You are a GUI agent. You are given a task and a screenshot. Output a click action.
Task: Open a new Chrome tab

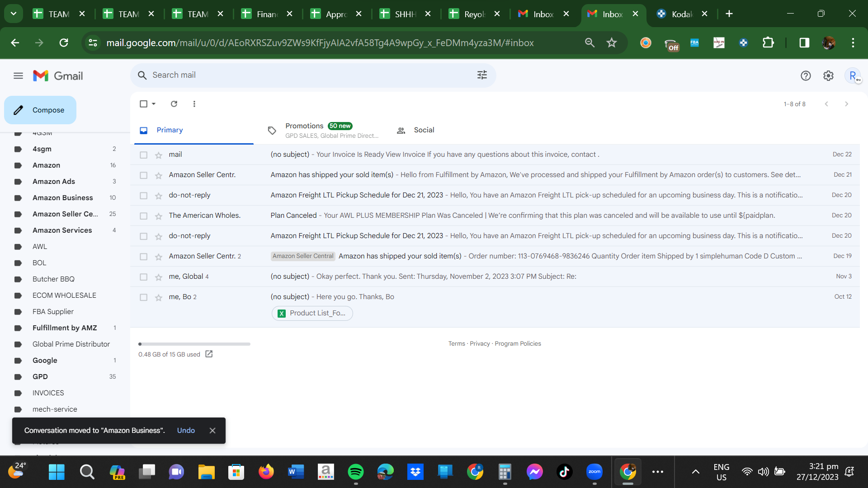click(x=729, y=14)
